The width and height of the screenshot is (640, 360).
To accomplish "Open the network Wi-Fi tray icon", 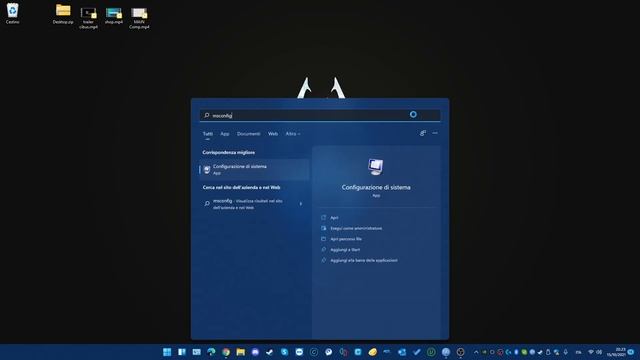I will click(591, 352).
